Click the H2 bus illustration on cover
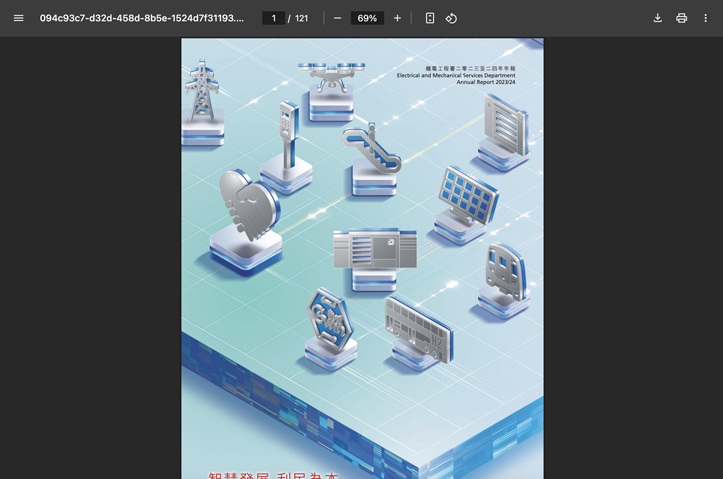 [419, 329]
